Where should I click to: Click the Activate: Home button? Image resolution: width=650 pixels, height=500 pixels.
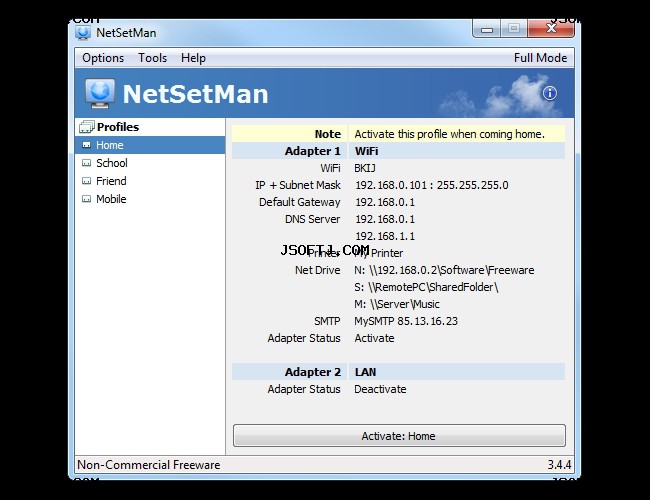coord(399,435)
